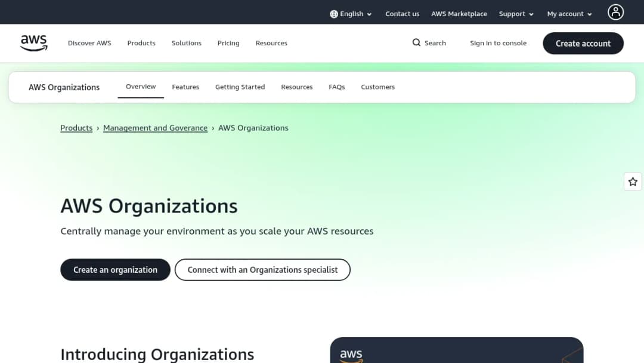The width and height of the screenshot is (644, 363).
Task: Click the AWS logo in the header
Action: (x=33, y=43)
